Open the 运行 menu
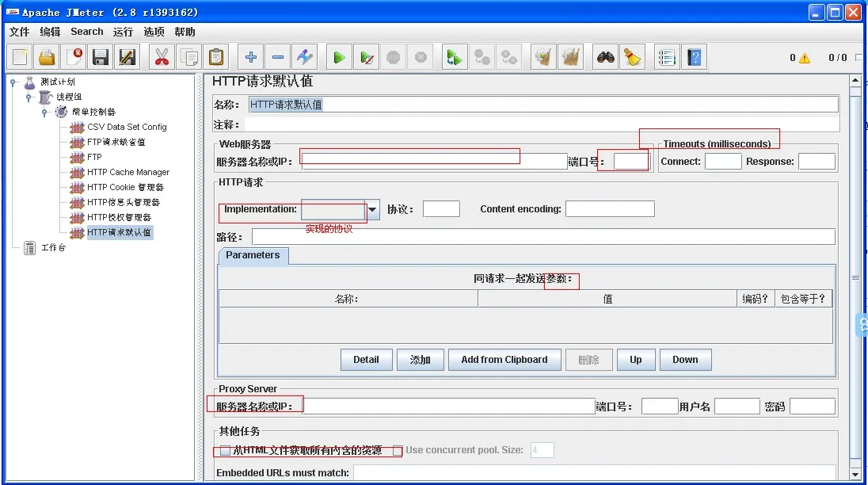The width and height of the screenshot is (868, 485). (x=123, y=32)
